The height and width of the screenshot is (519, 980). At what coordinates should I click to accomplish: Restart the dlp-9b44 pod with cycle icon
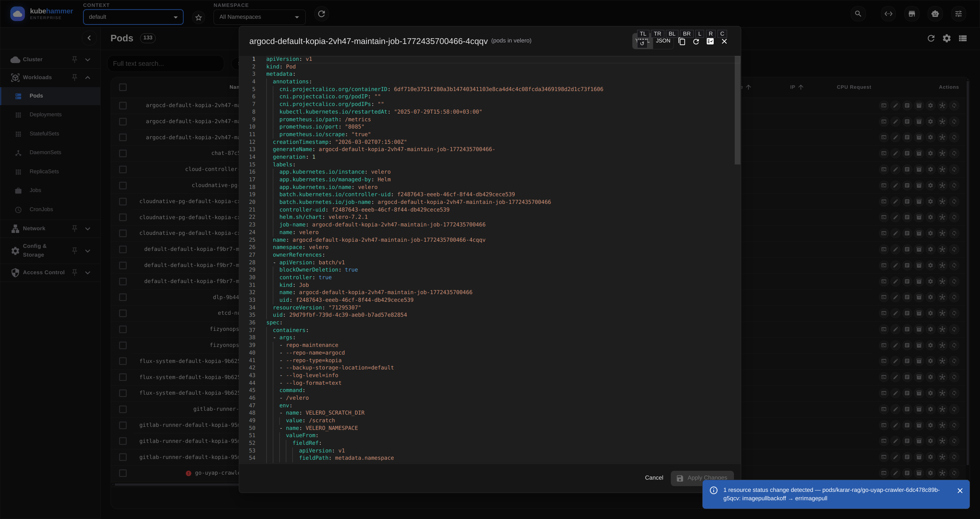pyautogui.click(x=954, y=297)
